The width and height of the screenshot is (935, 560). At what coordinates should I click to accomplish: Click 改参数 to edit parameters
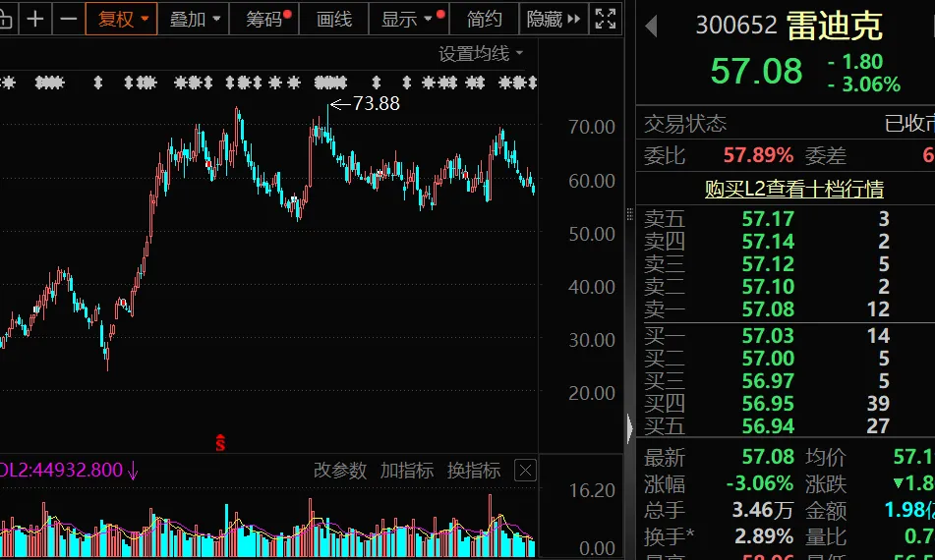(340, 471)
